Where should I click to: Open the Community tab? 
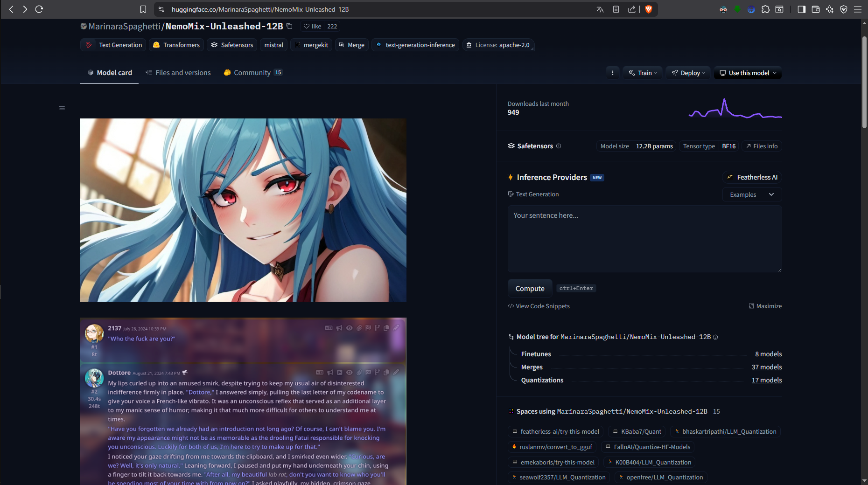click(252, 72)
